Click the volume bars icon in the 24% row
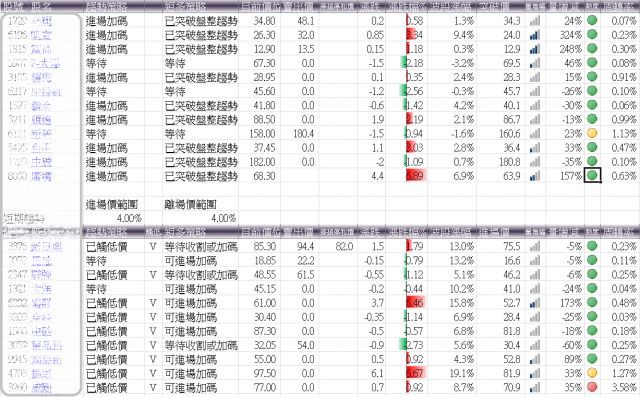 pos(535,21)
